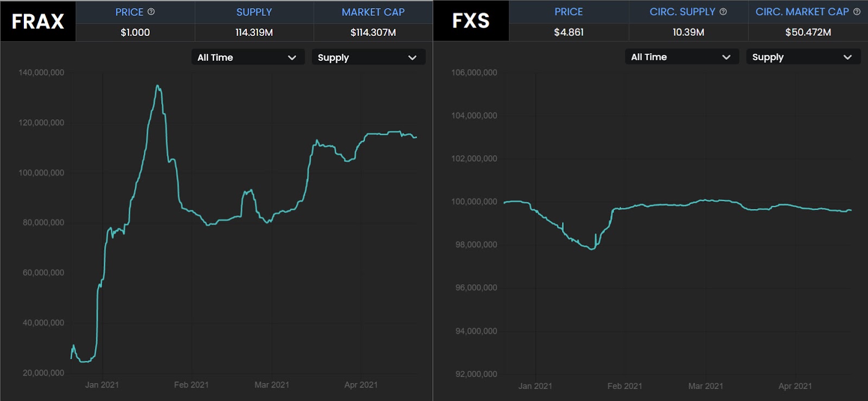868x401 pixels.
Task: Click the FRAX supply peak on chart line
Action: (157, 86)
